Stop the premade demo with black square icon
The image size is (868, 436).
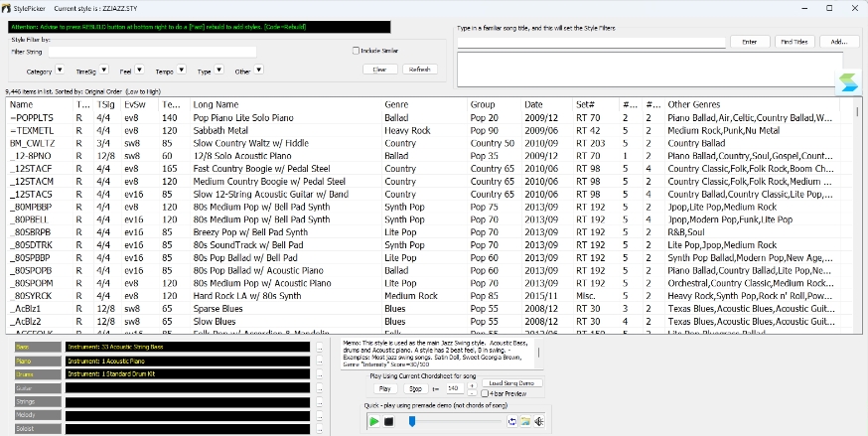(x=388, y=422)
